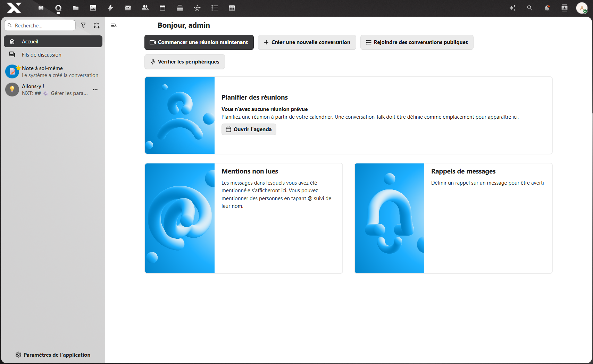Screen dimensions: 593x364
Task: Open the Note à soi-même conversation
Action: point(53,71)
